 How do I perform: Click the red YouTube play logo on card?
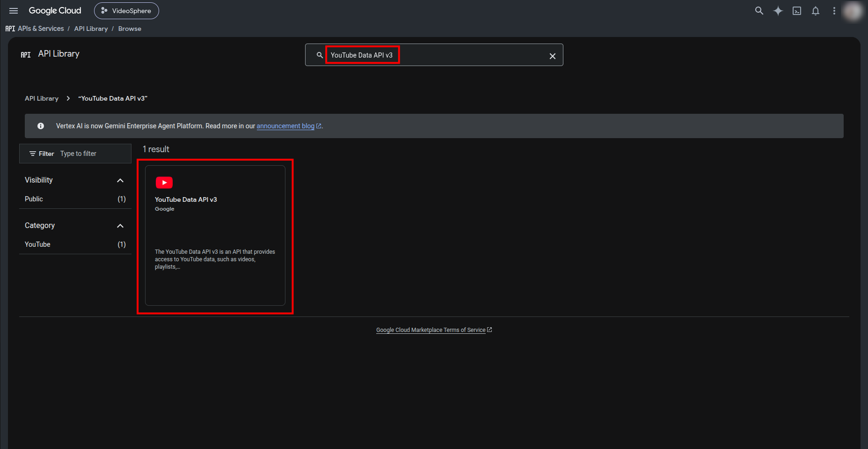(x=164, y=183)
